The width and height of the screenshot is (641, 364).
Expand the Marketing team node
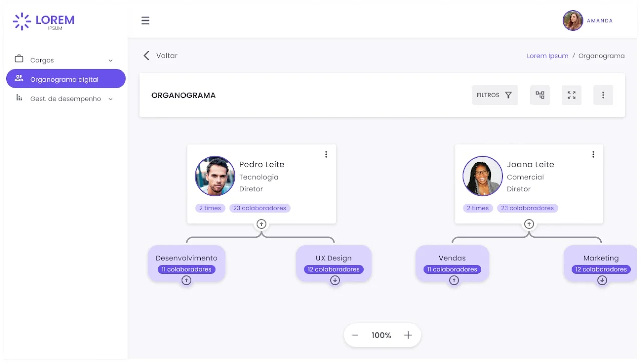coord(602,281)
